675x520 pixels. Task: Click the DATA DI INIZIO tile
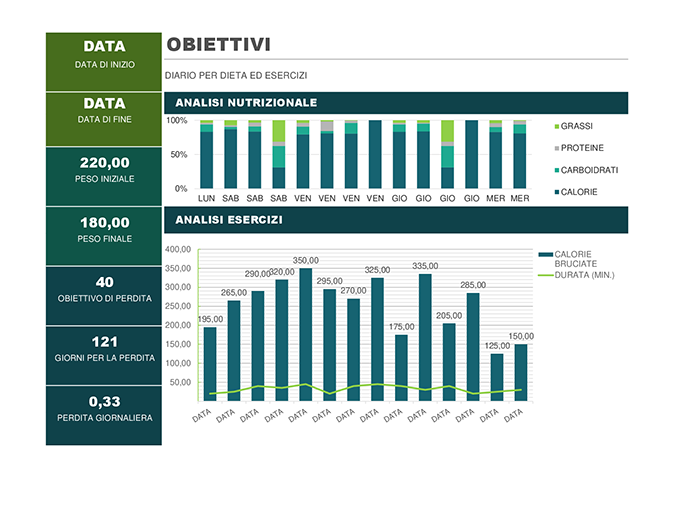click(x=104, y=62)
